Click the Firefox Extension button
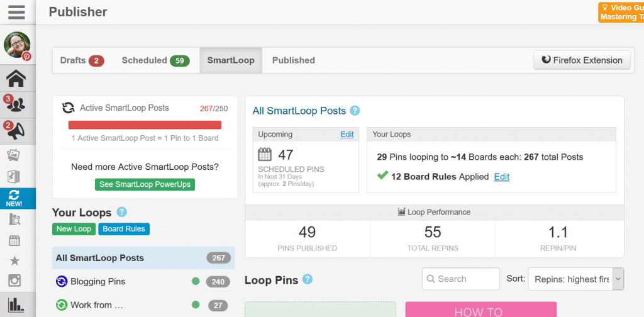 [x=582, y=60]
